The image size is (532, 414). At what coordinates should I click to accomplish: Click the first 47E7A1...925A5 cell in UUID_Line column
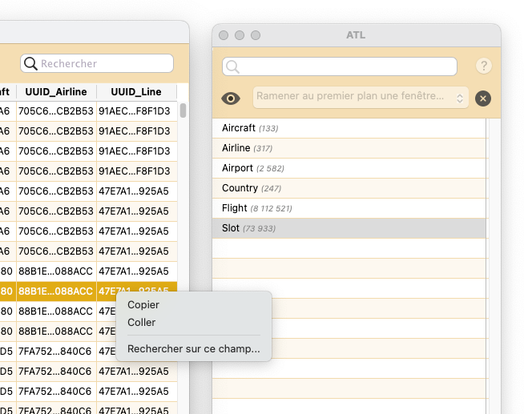click(x=137, y=191)
